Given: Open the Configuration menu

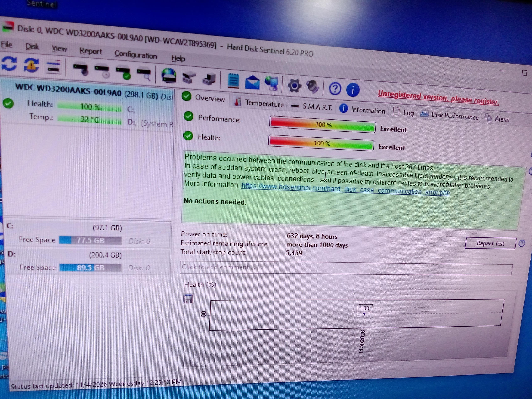Looking at the screenshot, I should tap(135, 55).
